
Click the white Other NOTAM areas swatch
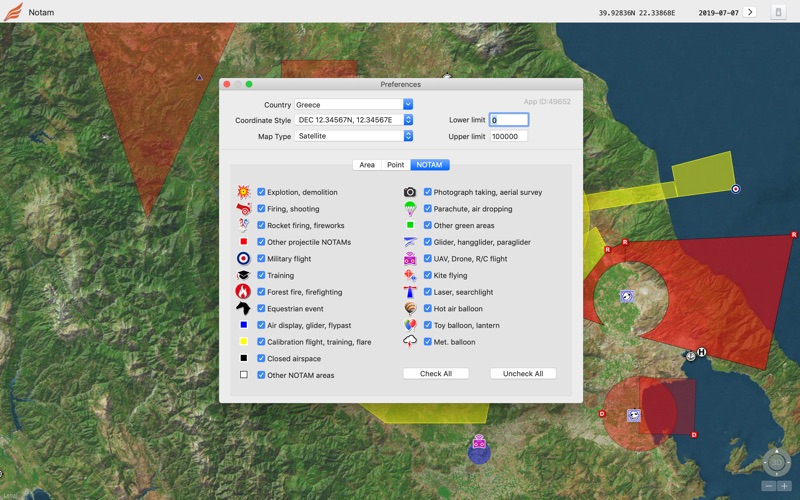point(244,375)
